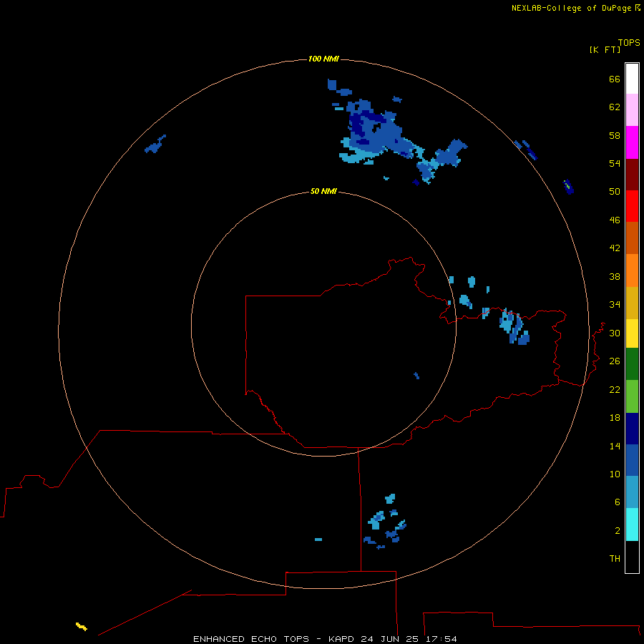Click the NEXLAB-College of DuPage text

pyautogui.click(x=571, y=8)
